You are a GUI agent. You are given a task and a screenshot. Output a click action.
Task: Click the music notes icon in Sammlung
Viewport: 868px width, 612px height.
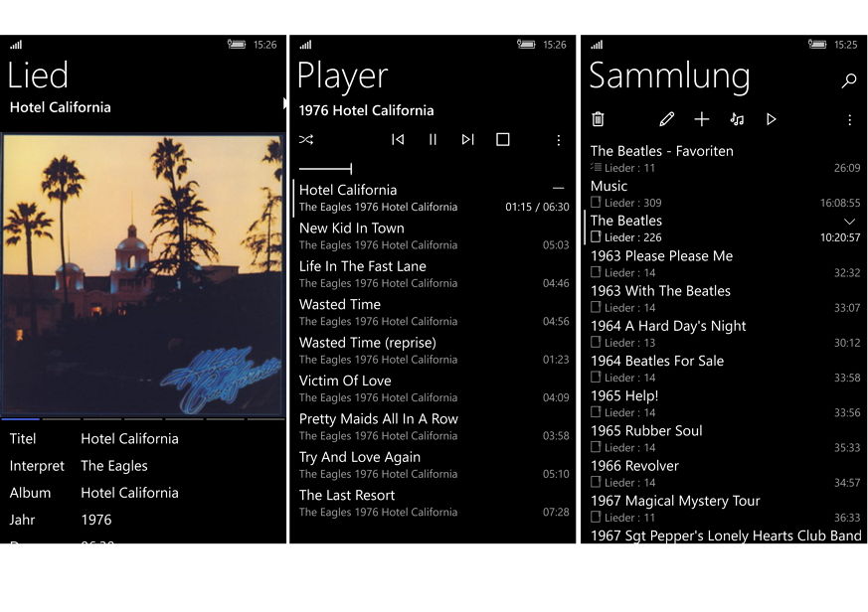point(736,119)
